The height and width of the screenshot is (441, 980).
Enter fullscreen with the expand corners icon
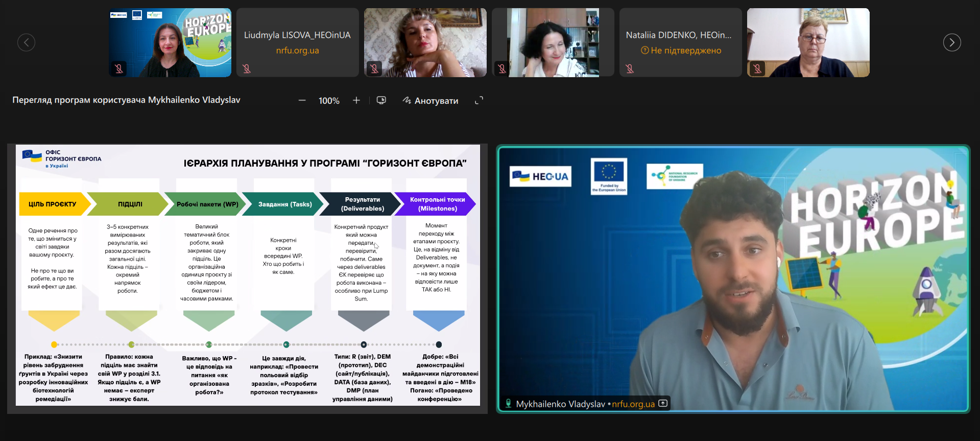click(x=479, y=101)
